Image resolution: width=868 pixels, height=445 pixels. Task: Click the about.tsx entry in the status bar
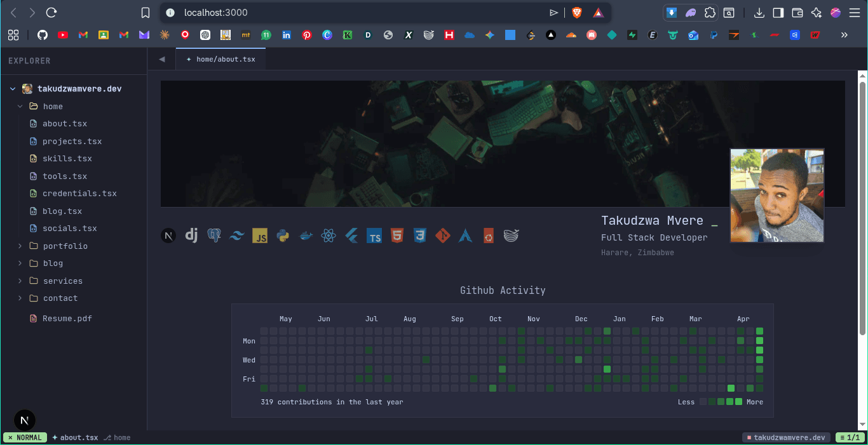click(75, 437)
